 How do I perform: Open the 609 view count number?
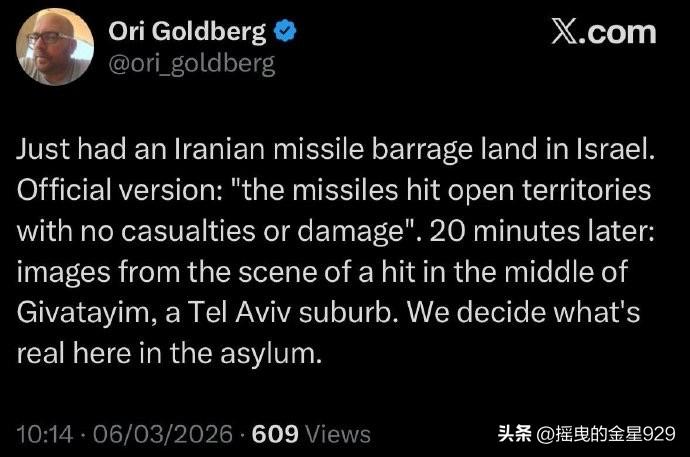(x=275, y=435)
